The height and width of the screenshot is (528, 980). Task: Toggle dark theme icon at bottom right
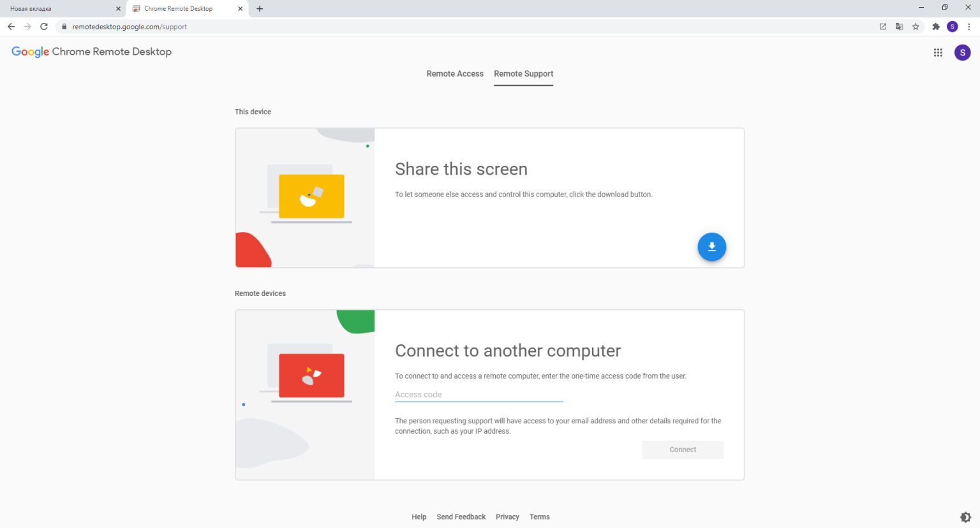(965, 517)
